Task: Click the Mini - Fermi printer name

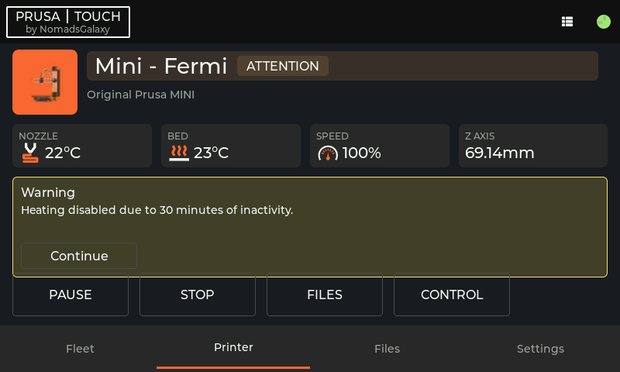Action: (161, 66)
